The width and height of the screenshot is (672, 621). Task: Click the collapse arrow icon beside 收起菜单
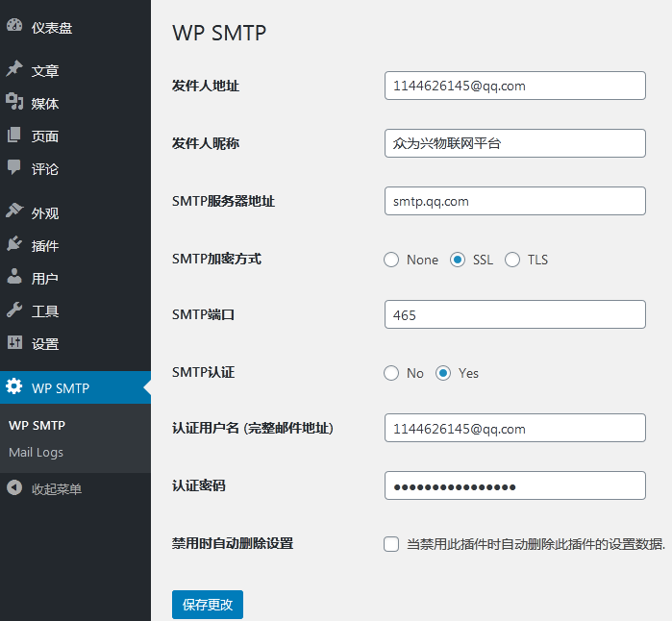coord(14,487)
